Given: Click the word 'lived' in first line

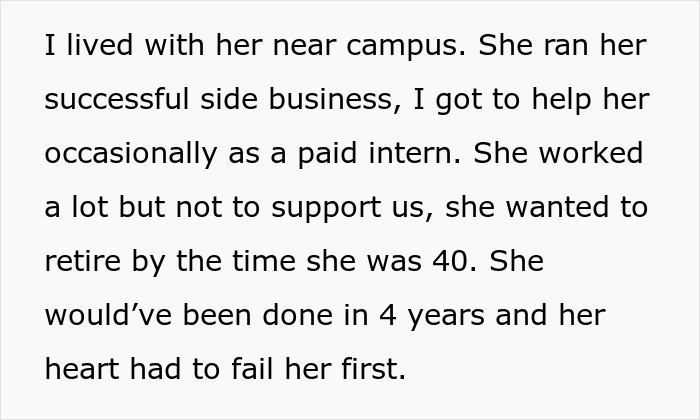Looking at the screenshot, I should [x=100, y=45].
